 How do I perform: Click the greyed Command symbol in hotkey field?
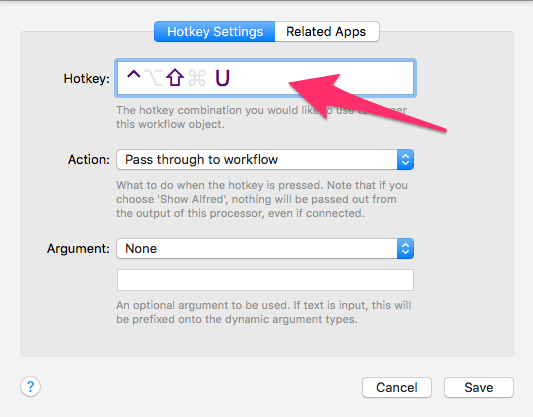(197, 77)
